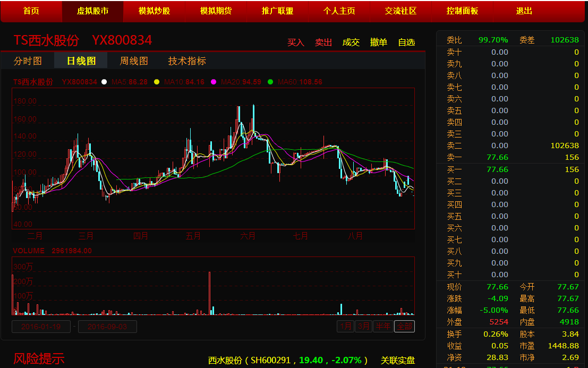This screenshot has width=588, height=368.
Task: Click the 撤单 cancel order link
Action: [379, 42]
